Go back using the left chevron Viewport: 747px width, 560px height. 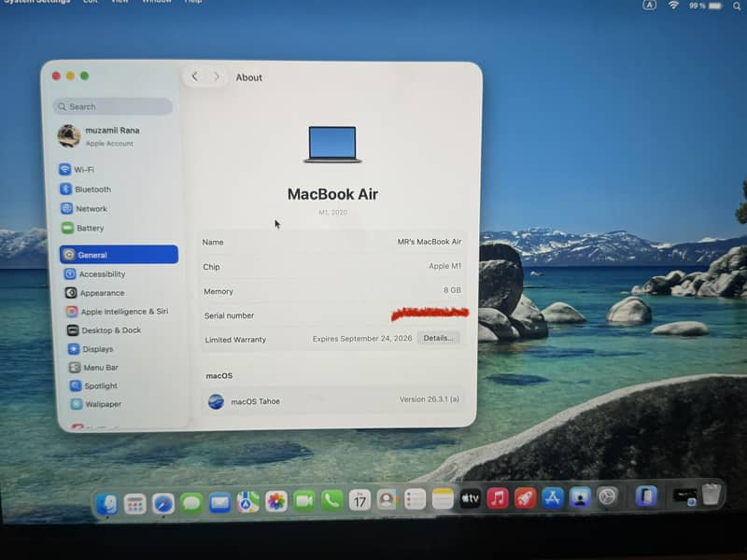click(x=195, y=77)
